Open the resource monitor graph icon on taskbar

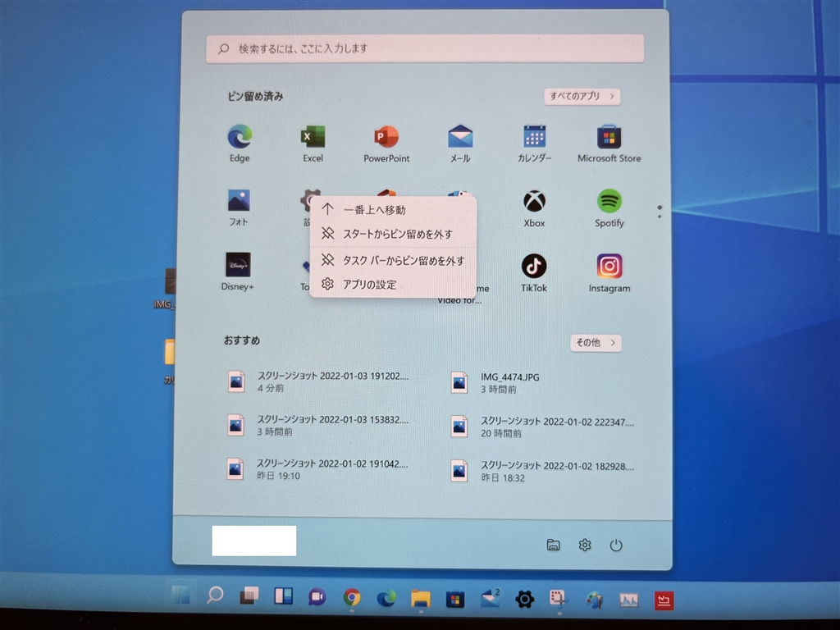tap(629, 600)
